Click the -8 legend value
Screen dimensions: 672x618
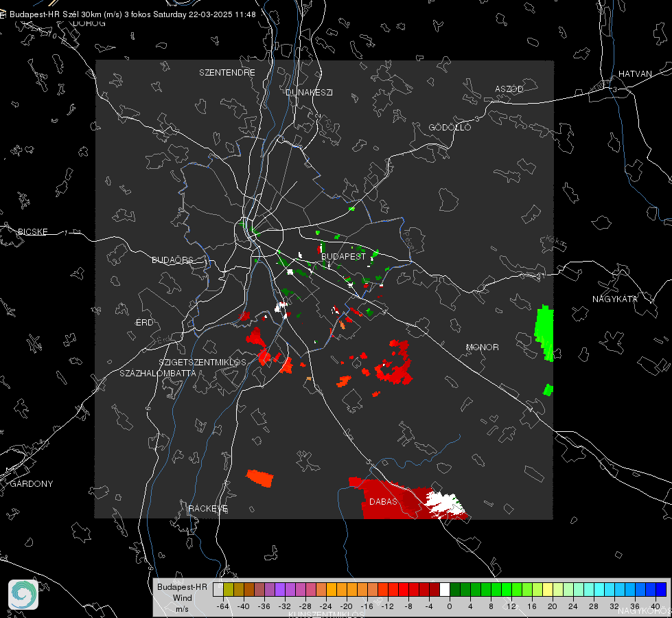(408, 606)
